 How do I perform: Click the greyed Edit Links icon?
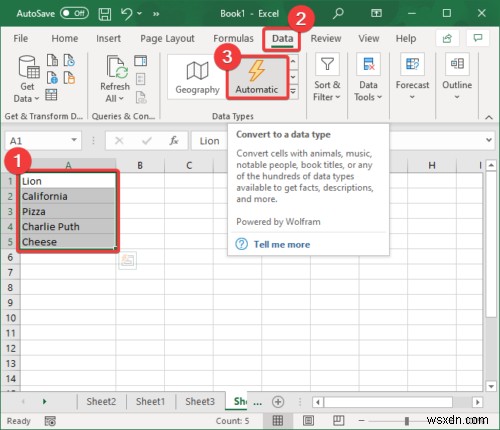141,98
